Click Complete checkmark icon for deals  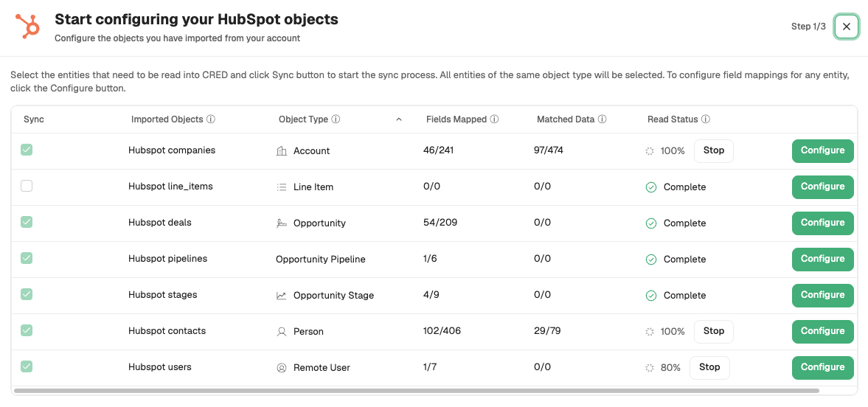tap(651, 223)
